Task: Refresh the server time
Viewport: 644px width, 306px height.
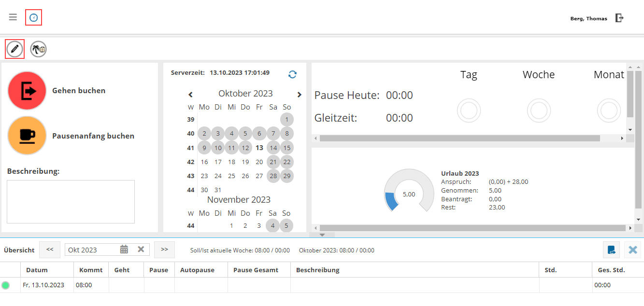Action: (x=292, y=74)
